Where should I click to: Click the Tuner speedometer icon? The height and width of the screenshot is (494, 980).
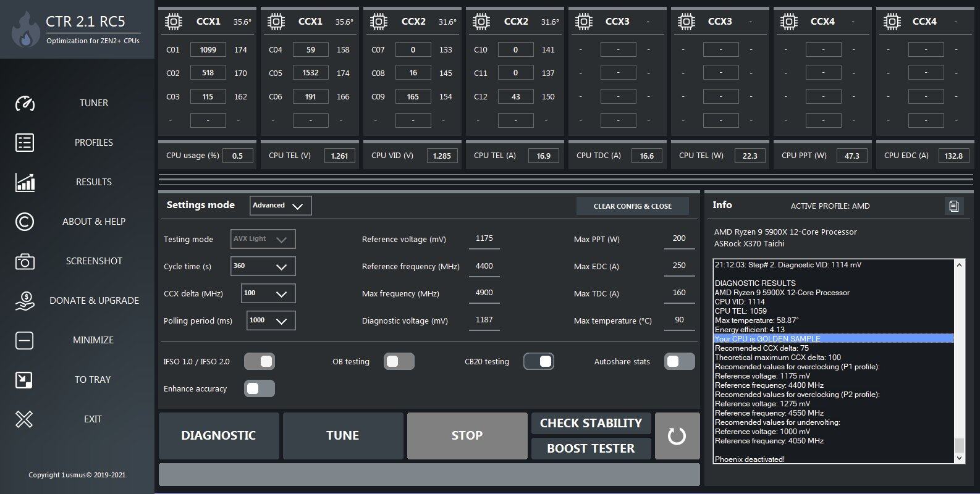[x=25, y=103]
